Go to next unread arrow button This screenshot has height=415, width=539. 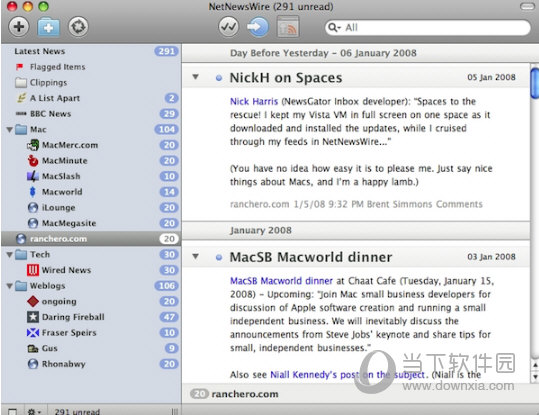click(258, 27)
